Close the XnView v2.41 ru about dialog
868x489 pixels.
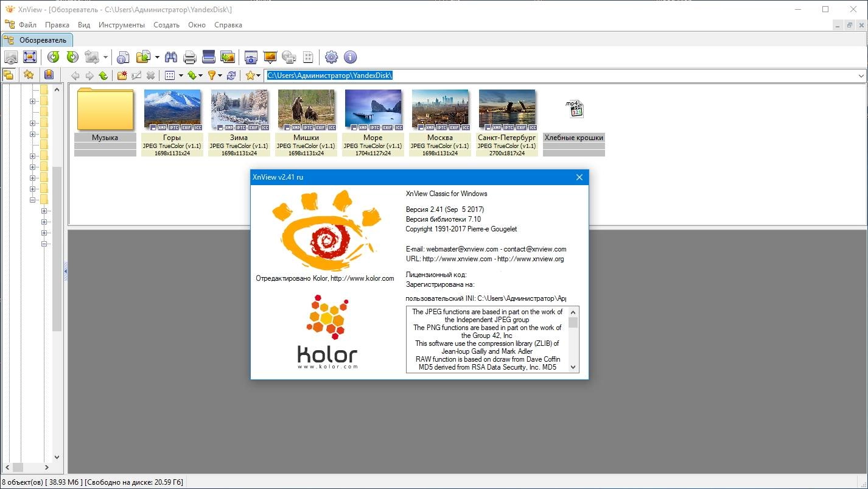click(579, 177)
